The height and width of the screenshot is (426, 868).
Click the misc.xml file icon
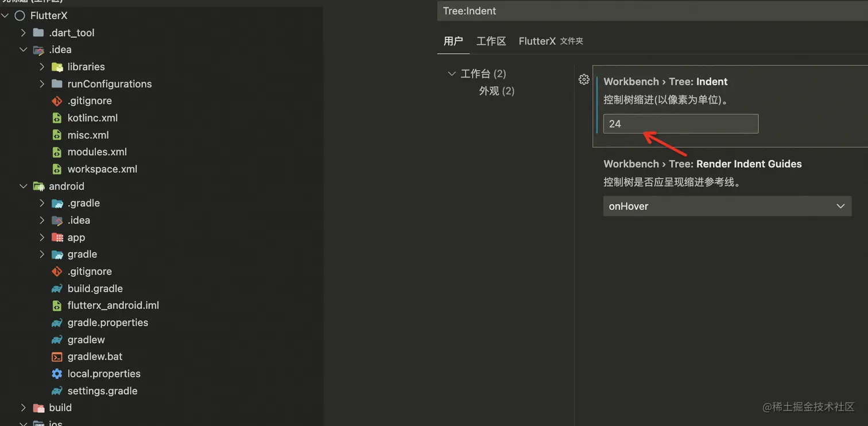click(x=57, y=135)
